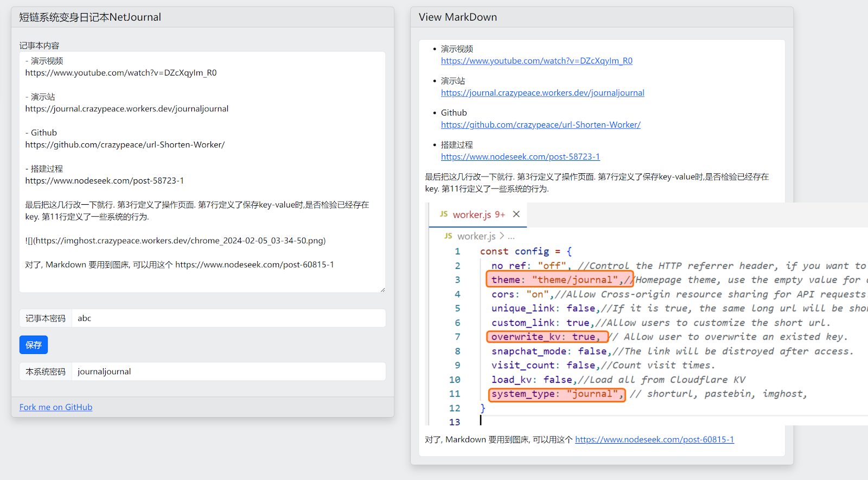Open the Fork me on GitHub link
This screenshot has width=868, height=480.
[x=56, y=407]
